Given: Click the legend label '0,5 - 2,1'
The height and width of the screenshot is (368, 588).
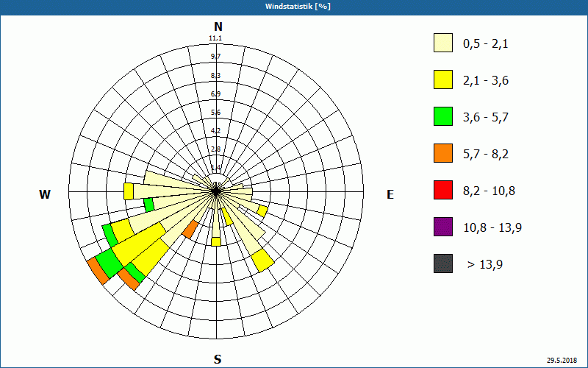Looking at the screenshot, I should click(486, 44).
